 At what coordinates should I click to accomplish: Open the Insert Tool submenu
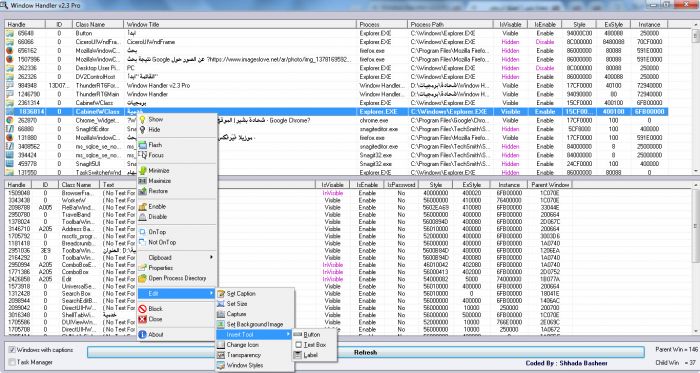point(254,335)
